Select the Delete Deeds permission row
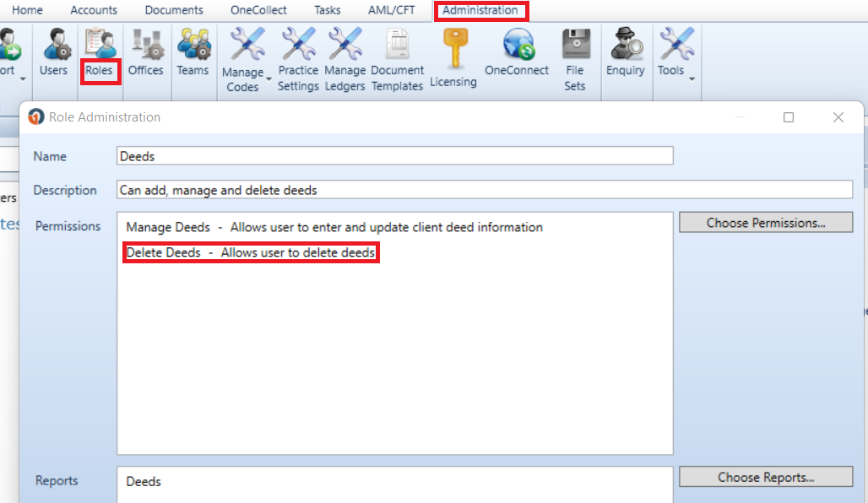Viewport: 868px width, 503px height. [251, 252]
